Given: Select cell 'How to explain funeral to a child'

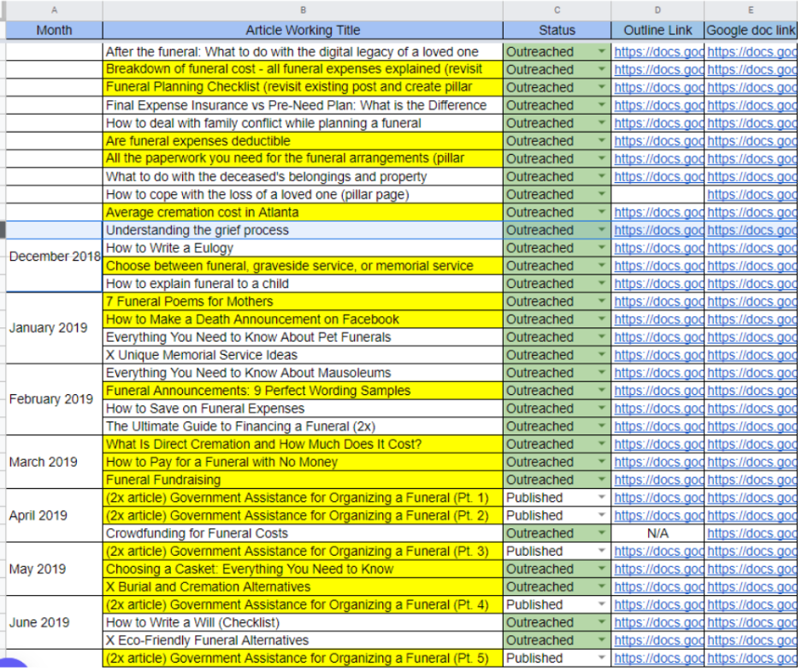Looking at the screenshot, I should coord(304,285).
